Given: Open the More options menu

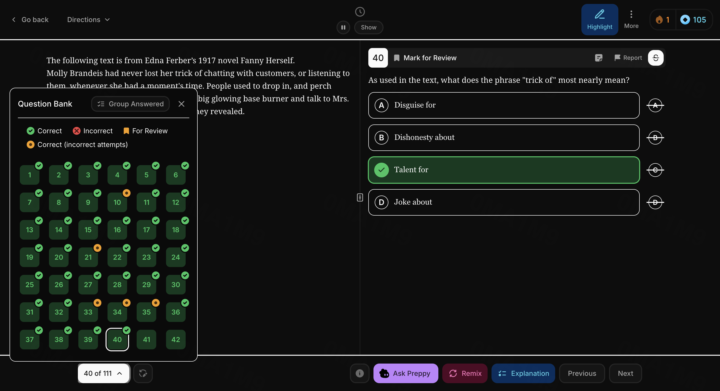Looking at the screenshot, I should point(631,20).
